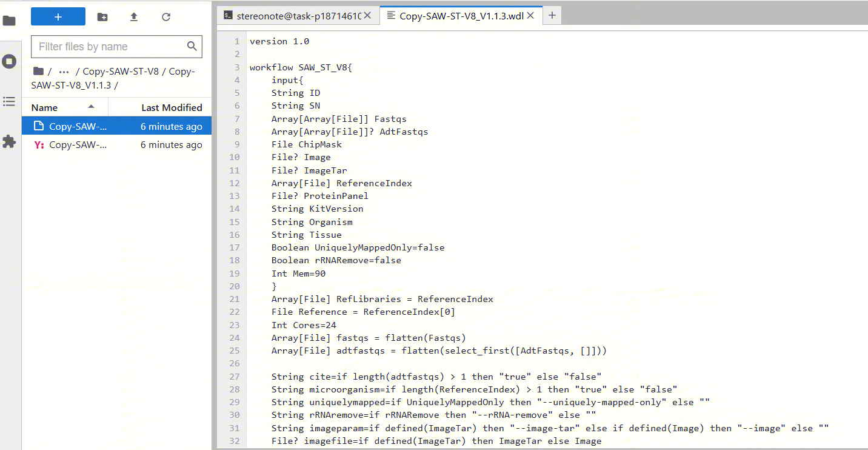
Task: Click on 'String ID' line
Action: pyautogui.click(x=296, y=93)
